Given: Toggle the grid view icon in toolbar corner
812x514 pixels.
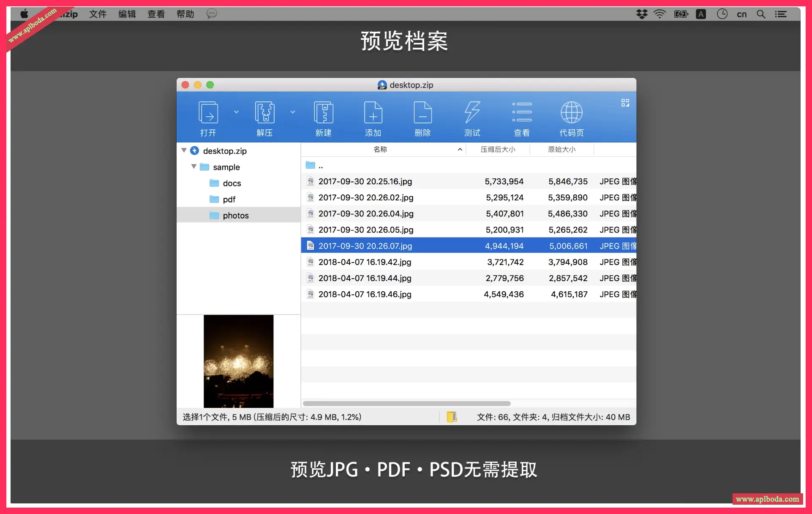Looking at the screenshot, I should 625,103.
